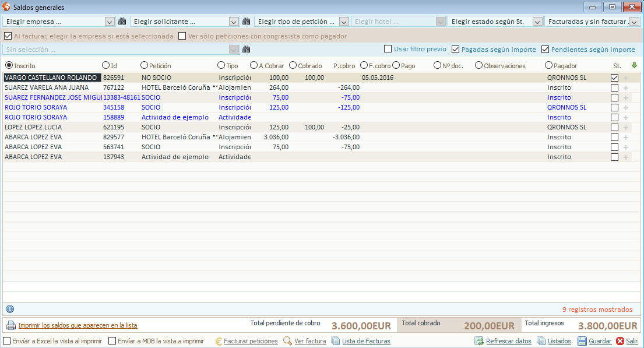Click the red Salir cross icon

tap(620, 341)
